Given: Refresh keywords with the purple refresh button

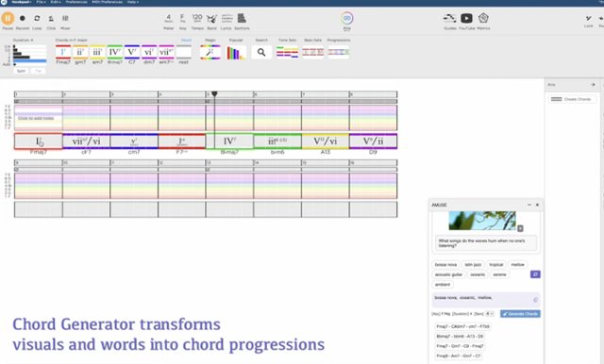Looking at the screenshot, I should (x=535, y=274).
